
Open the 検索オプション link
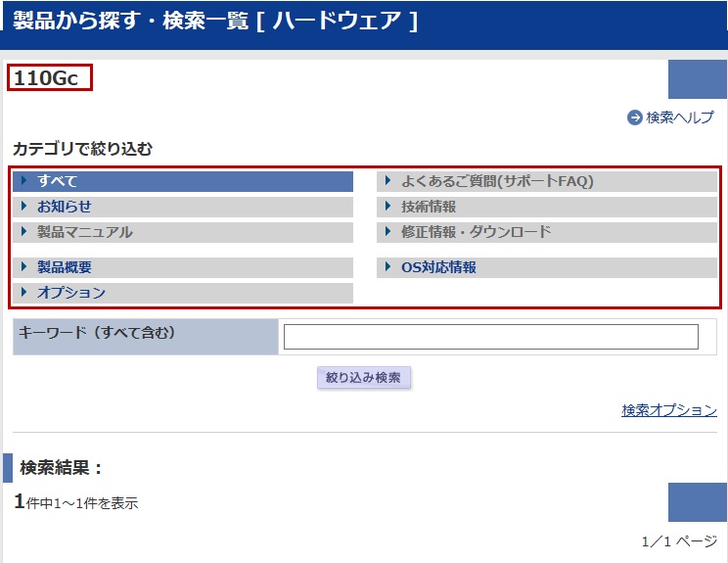pyautogui.click(x=669, y=410)
